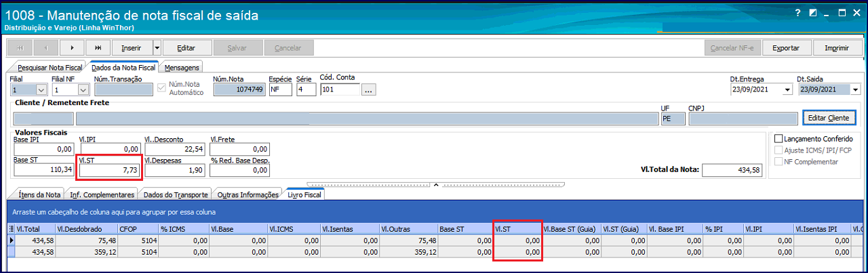Go to the previous record arrow
Viewport: 868px width, 273px height.
click(45, 48)
